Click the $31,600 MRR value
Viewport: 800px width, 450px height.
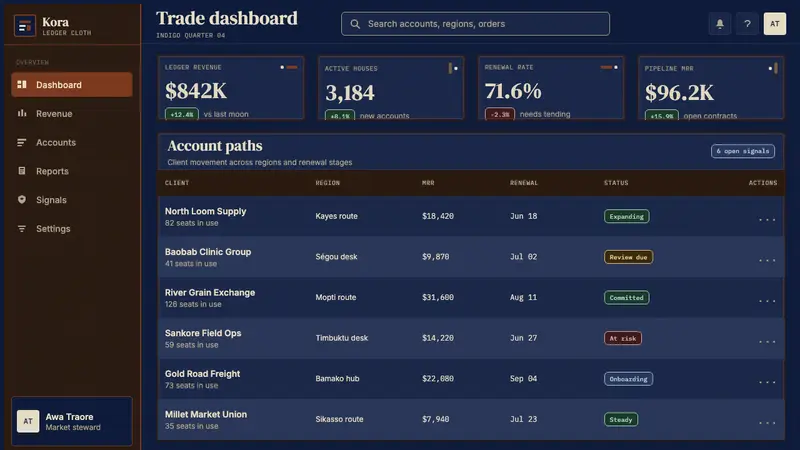coord(438,297)
